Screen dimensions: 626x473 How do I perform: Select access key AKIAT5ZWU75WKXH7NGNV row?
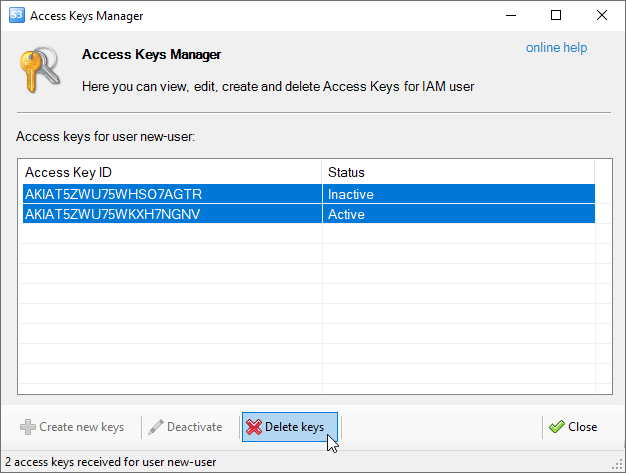(309, 214)
